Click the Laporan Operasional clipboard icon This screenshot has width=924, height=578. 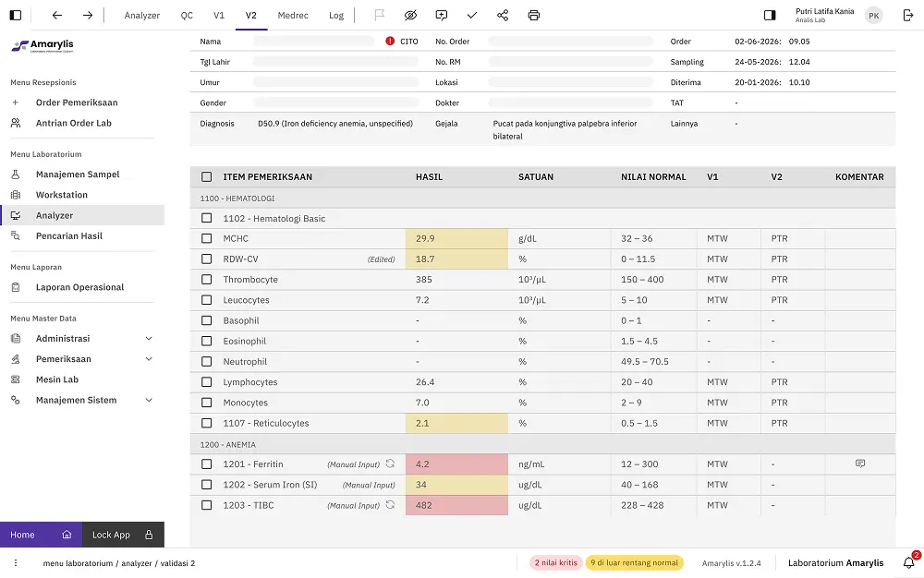pyautogui.click(x=16, y=287)
